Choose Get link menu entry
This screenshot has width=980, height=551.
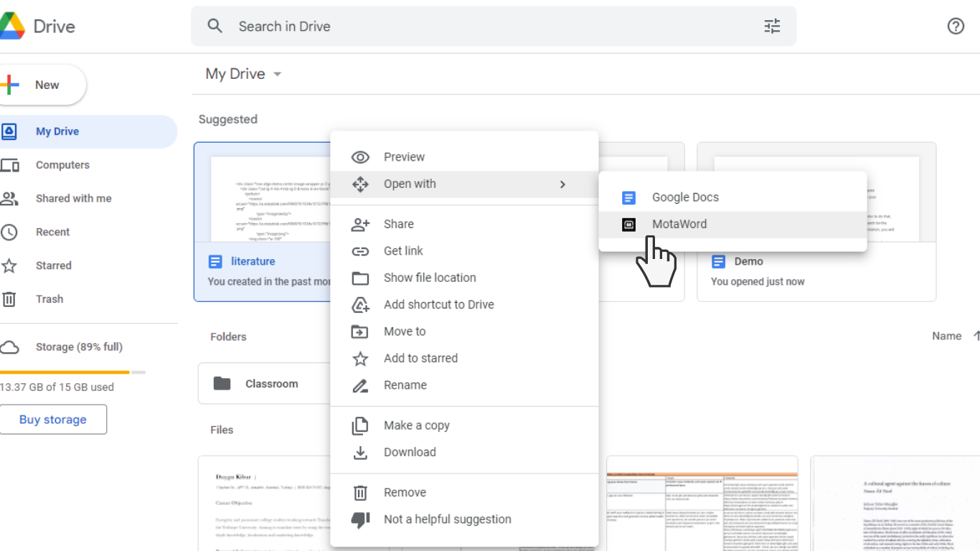(464, 251)
